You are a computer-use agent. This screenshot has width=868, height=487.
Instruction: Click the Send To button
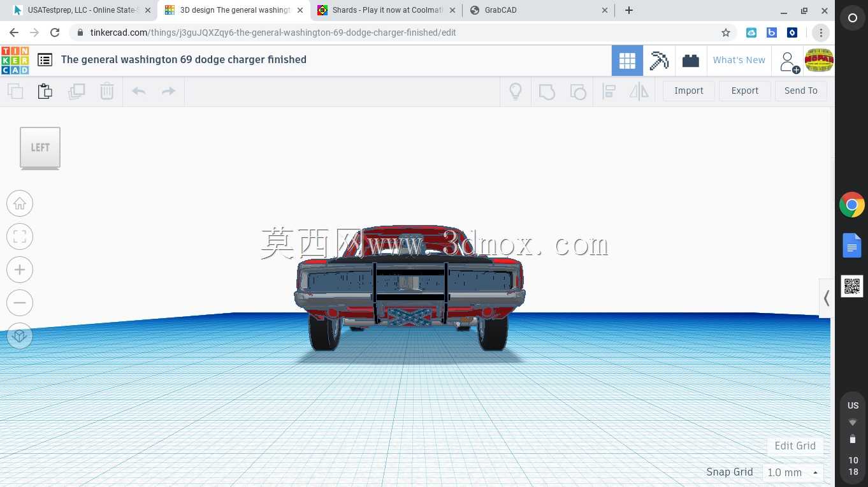801,91
